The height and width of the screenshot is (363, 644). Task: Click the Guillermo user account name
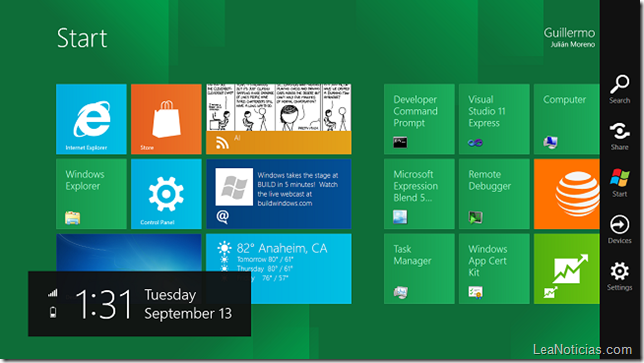pyautogui.click(x=569, y=33)
